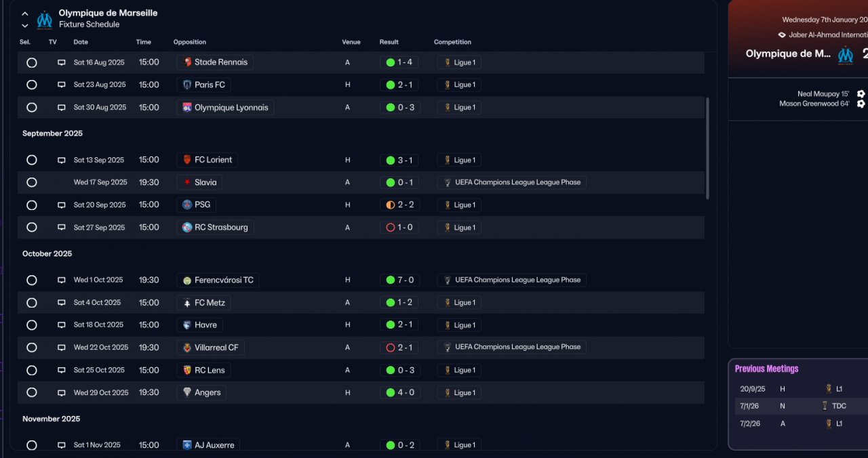
Task: Click the Ferencvárosi TC club crest
Action: [187, 280]
